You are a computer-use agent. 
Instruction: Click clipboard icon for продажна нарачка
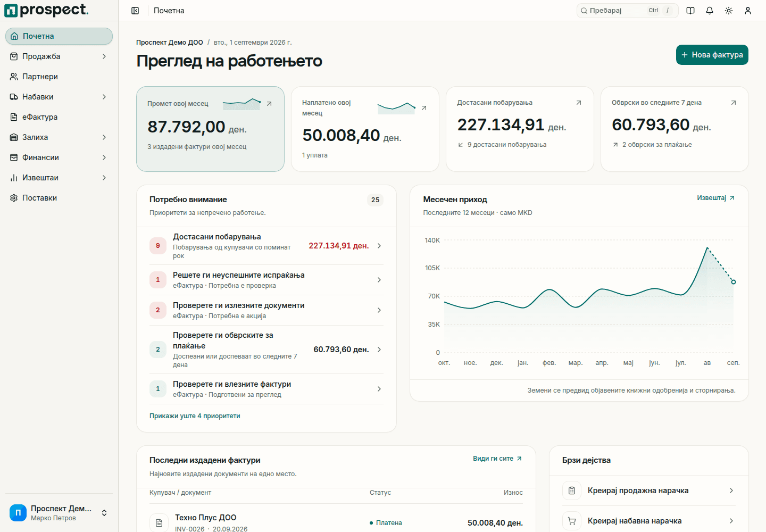click(572, 491)
